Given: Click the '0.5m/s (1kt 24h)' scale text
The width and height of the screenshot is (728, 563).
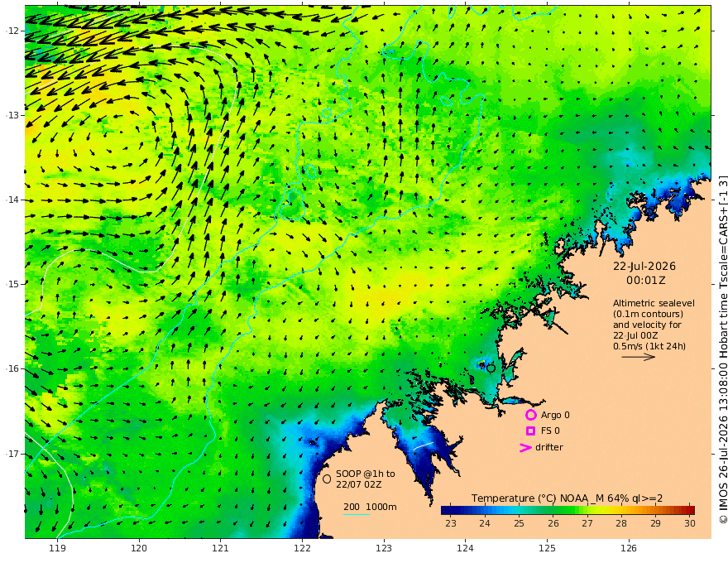Looking at the screenshot, I should coord(649,346).
